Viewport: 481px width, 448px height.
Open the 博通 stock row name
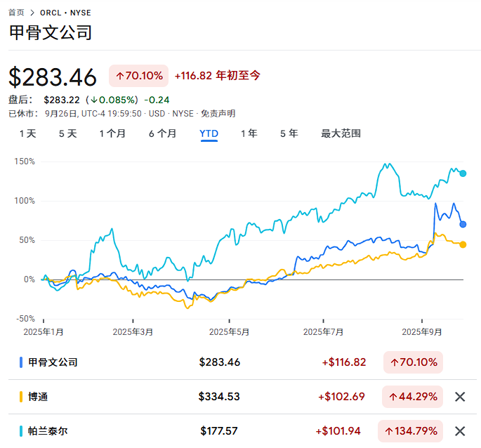click(x=38, y=397)
